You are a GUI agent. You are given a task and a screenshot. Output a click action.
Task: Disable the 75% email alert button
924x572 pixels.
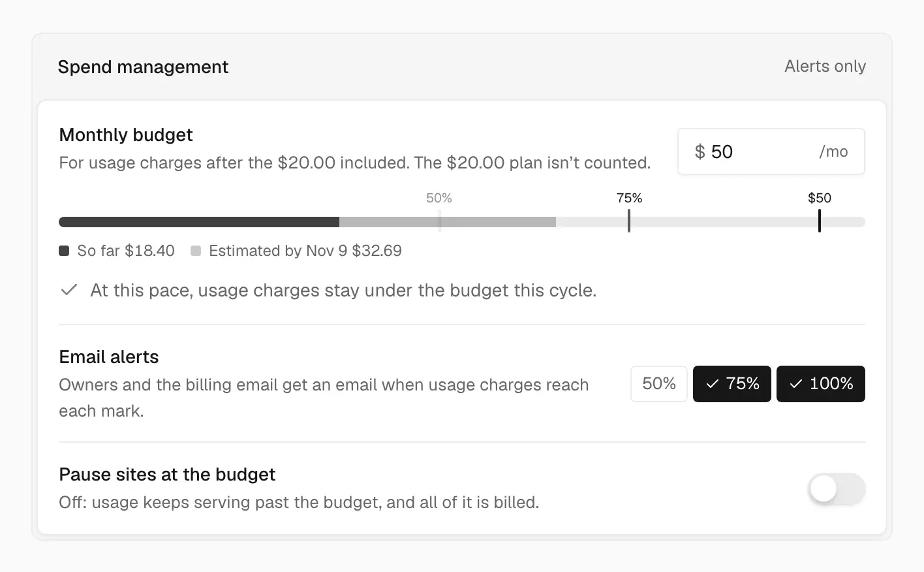(731, 384)
